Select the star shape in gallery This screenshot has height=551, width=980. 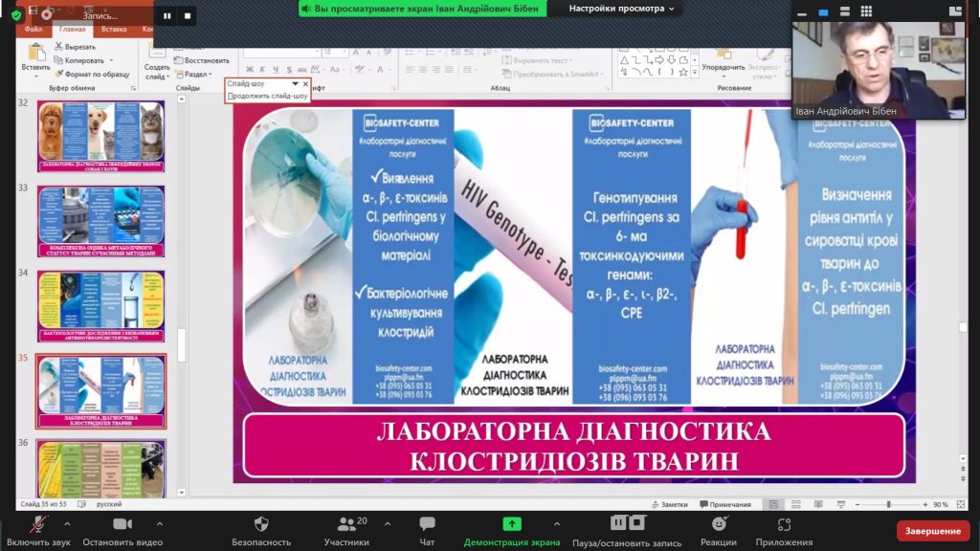click(x=683, y=73)
